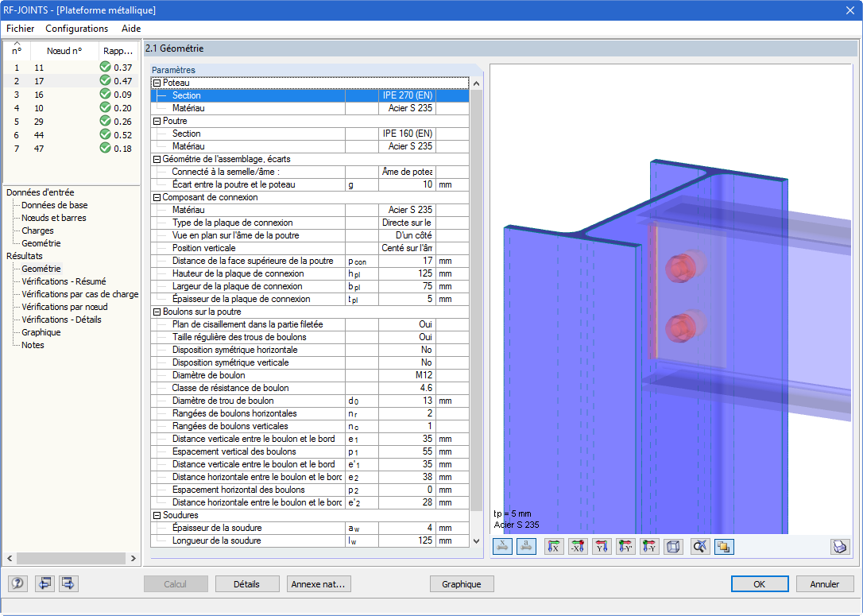Open the Configurations menu

(x=76, y=29)
